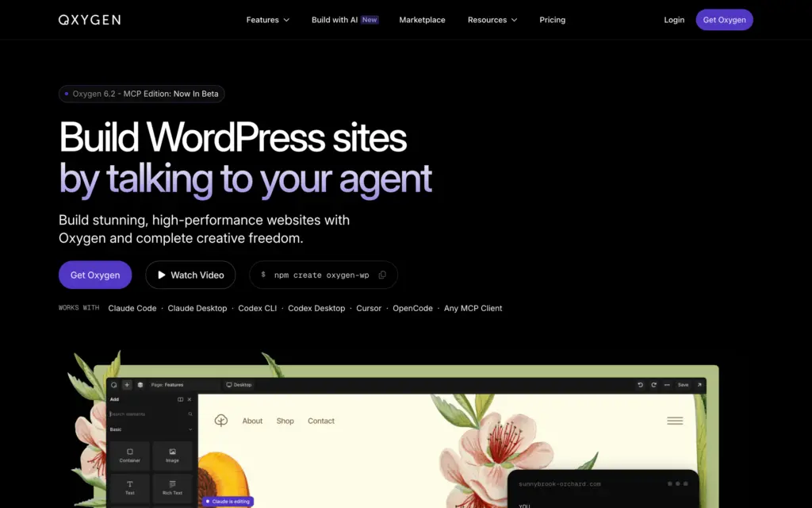The height and width of the screenshot is (508, 812).
Task: Click the redo arrow in builder toolbar
Action: [653, 385]
